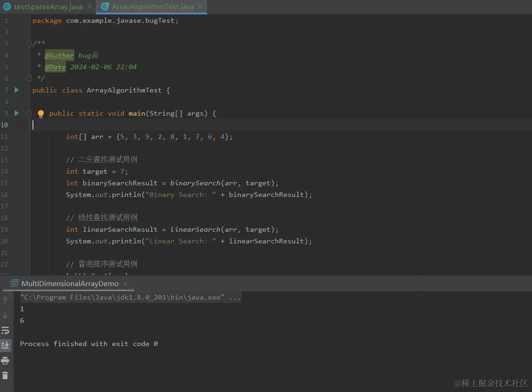This screenshot has width=532, height=392.
Task: Click the down the stack trace arrow
Action: coord(5,315)
